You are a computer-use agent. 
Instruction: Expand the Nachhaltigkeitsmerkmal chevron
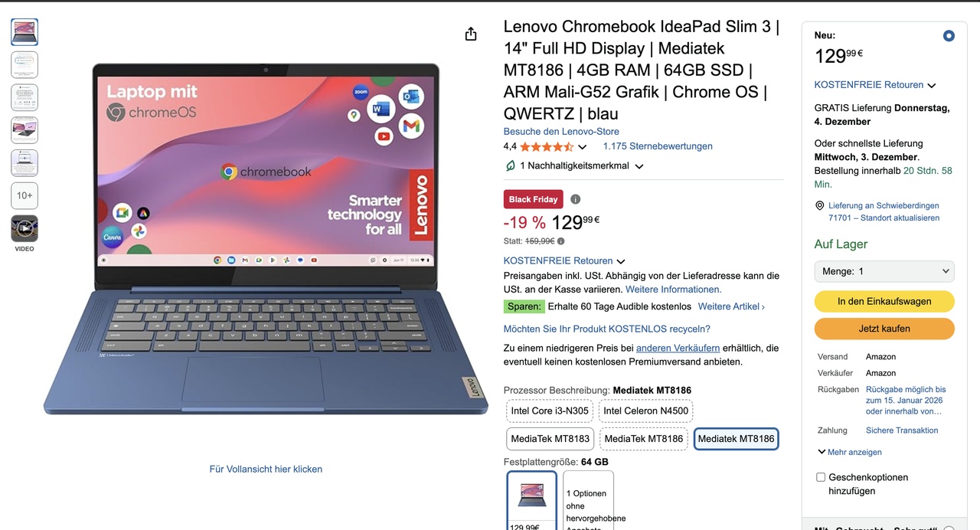point(639,166)
